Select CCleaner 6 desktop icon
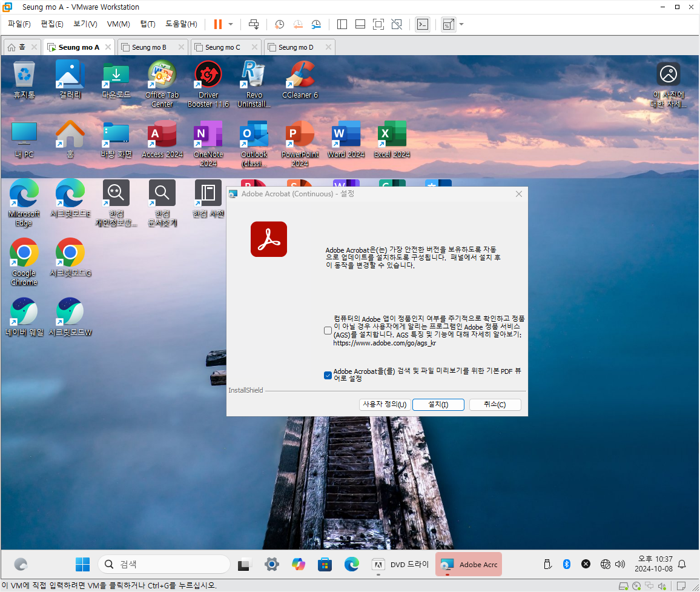Screen dimensions: 700x592 pos(300,79)
